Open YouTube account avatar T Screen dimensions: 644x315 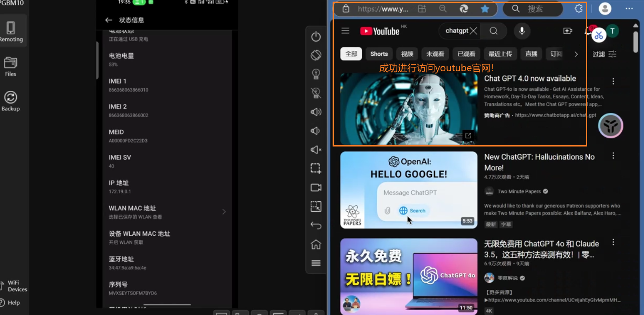(x=612, y=31)
